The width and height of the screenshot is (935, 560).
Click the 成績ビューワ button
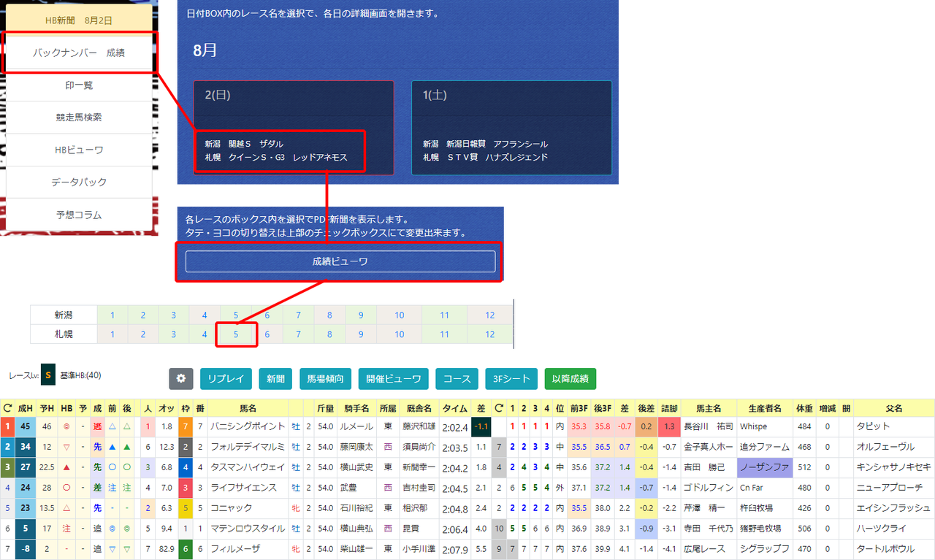[339, 261]
